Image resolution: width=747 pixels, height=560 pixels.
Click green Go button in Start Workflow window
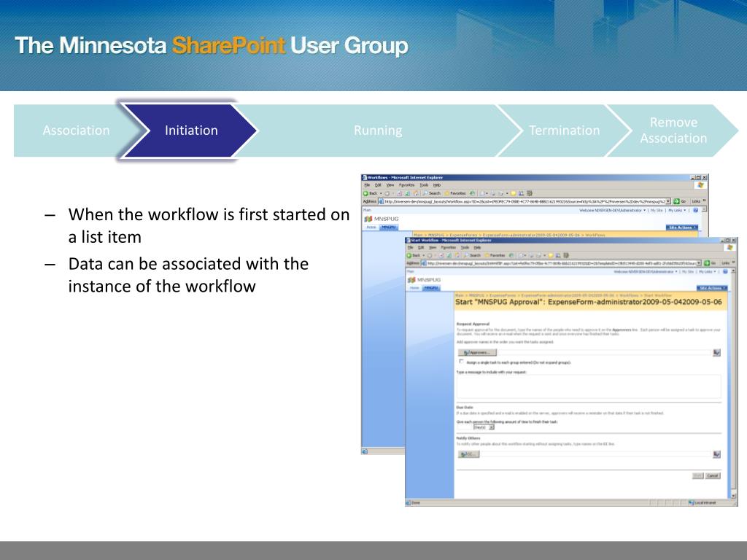point(710,262)
